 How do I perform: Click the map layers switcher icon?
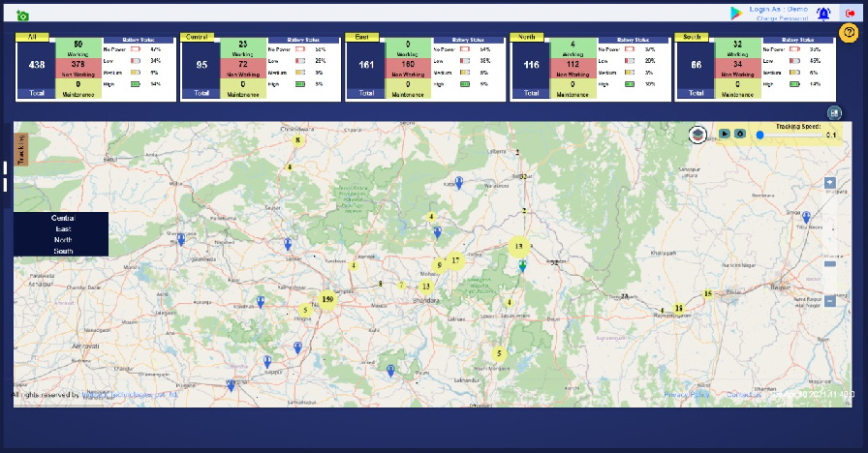pyautogui.click(x=697, y=135)
